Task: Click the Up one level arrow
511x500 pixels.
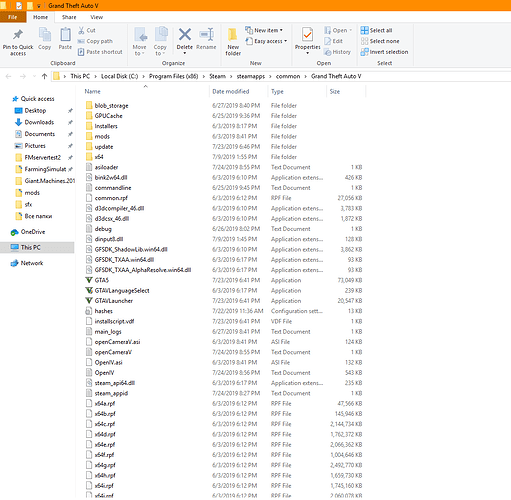Action: click(44, 76)
